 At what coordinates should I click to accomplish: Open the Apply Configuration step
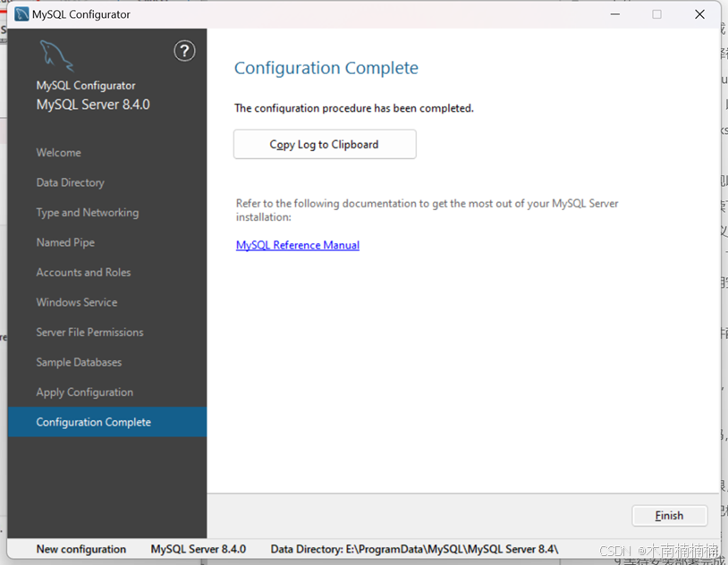tap(85, 392)
